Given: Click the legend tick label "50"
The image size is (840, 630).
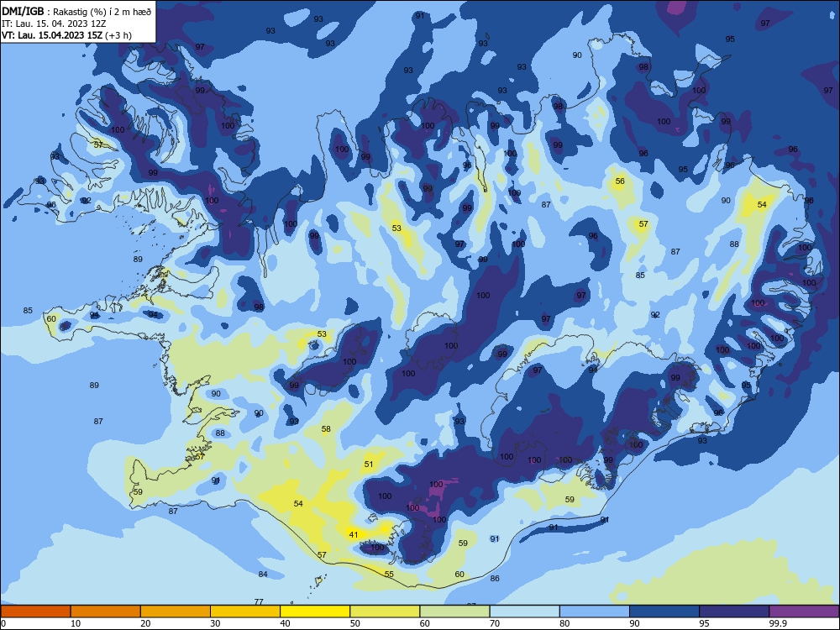Looking at the screenshot, I should 355,623.
